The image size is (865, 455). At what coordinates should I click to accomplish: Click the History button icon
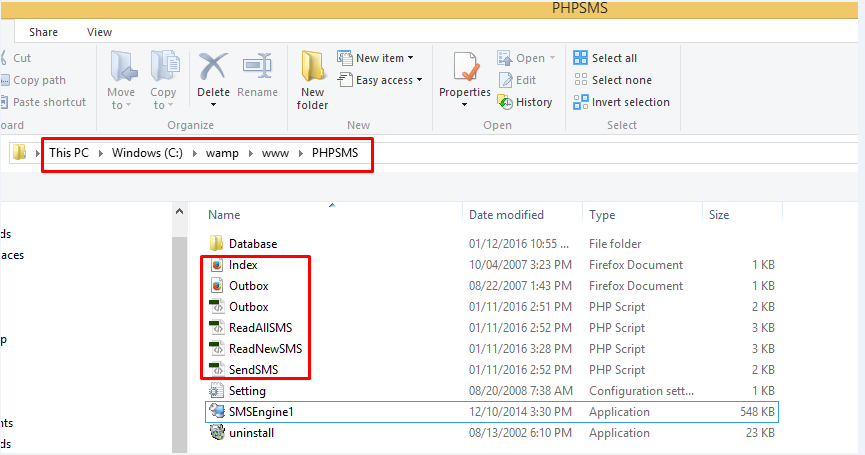505,102
